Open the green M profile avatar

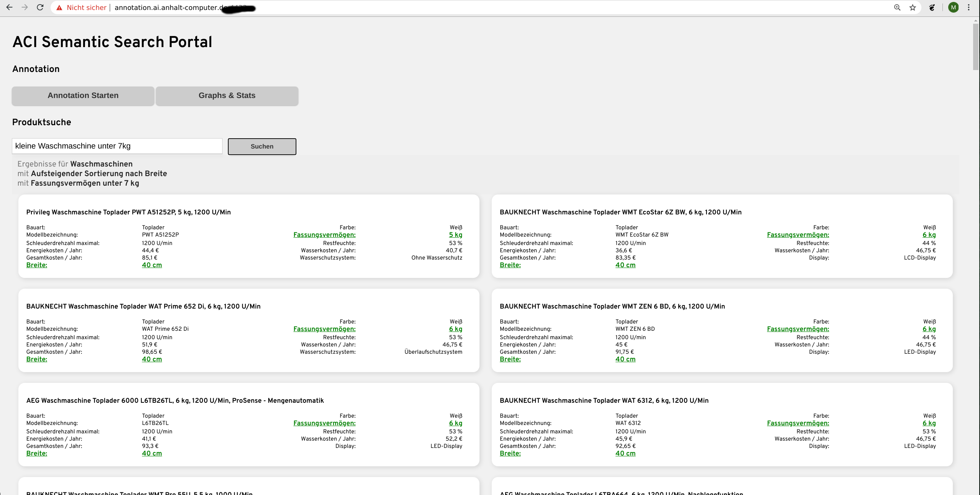[954, 7]
